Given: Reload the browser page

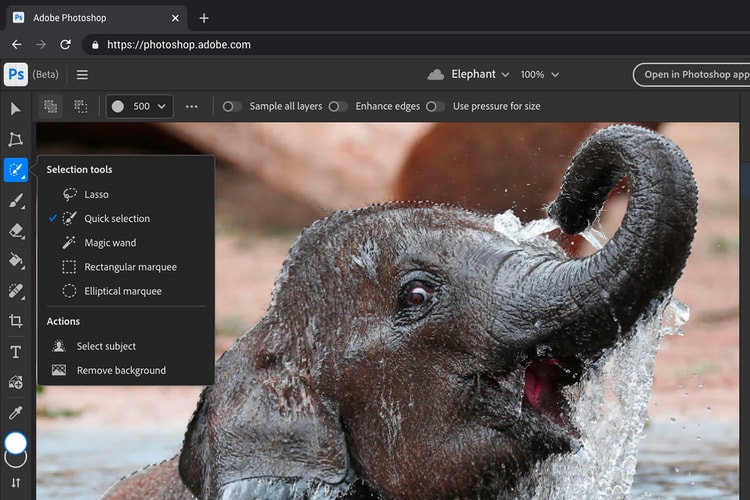Looking at the screenshot, I should click(x=66, y=44).
